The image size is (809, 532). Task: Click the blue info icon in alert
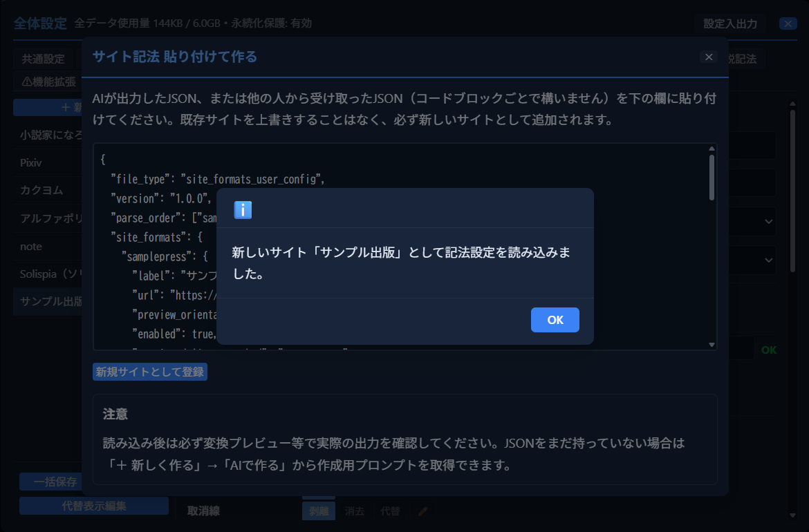coord(243,210)
